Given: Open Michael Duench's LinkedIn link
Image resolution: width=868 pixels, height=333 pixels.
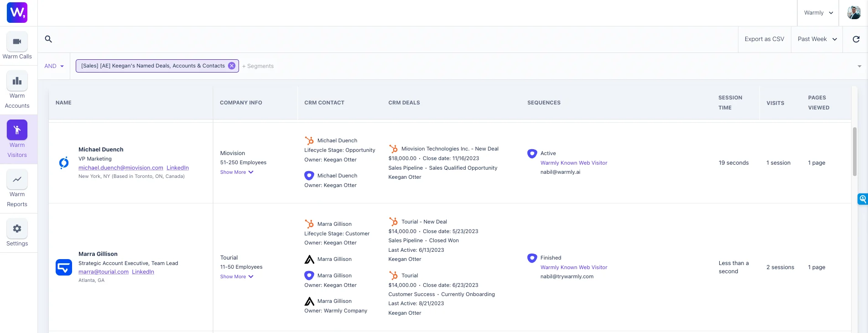Looking at the screenshot, I should (x=177, y=168).
